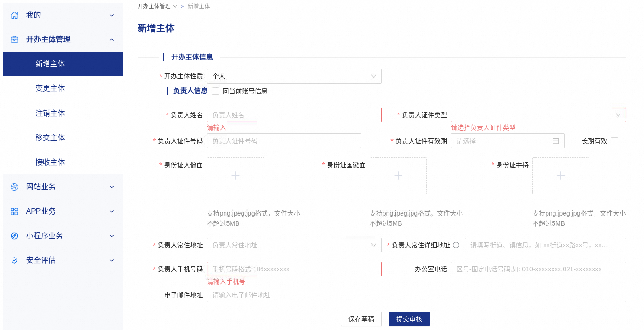Click the 提交审核 button
Screen dimensions: 644x330
coord(409,319)
